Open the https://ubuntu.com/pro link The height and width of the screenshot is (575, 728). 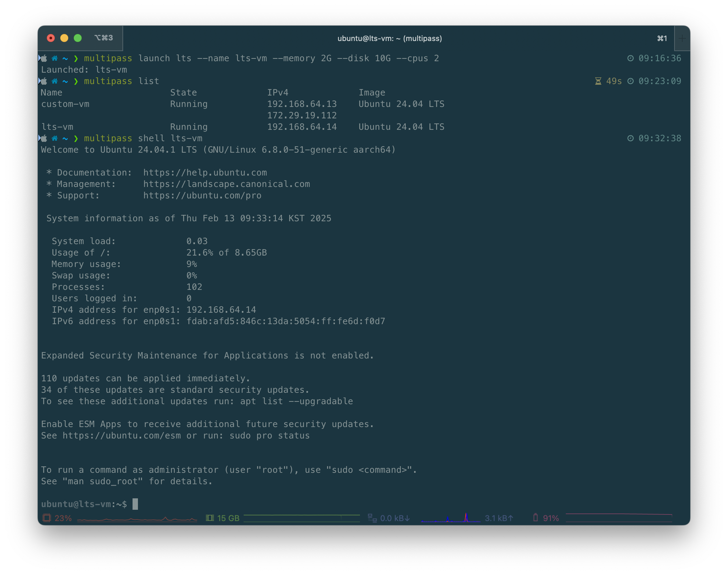203,196
